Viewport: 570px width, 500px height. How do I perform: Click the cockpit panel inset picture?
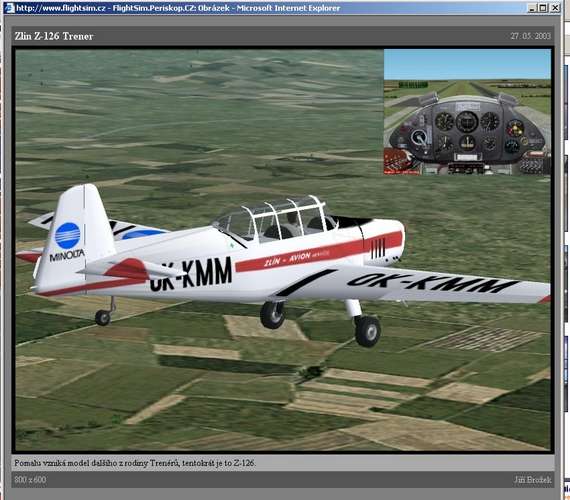point(467,112)
